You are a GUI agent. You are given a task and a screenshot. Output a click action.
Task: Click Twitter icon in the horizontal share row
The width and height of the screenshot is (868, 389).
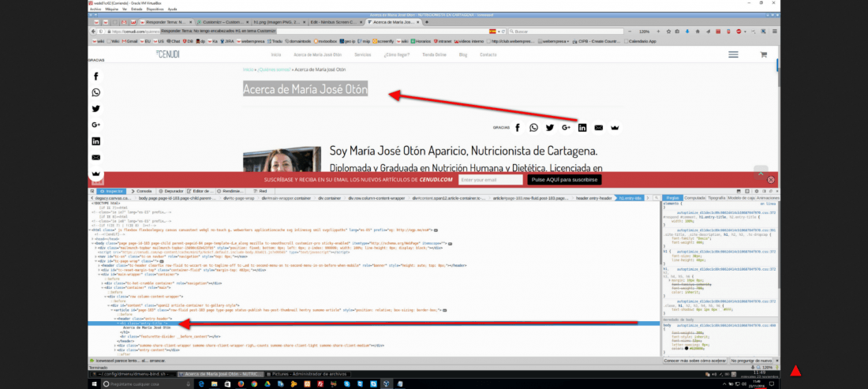point(550,128)
